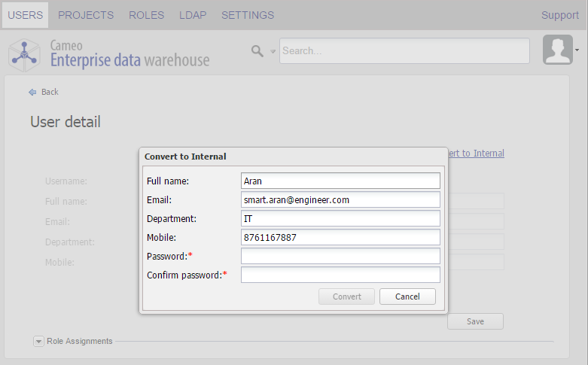Focus the Password input field
The height and width of the screenshot is (365, 588).
coord(340,256)
